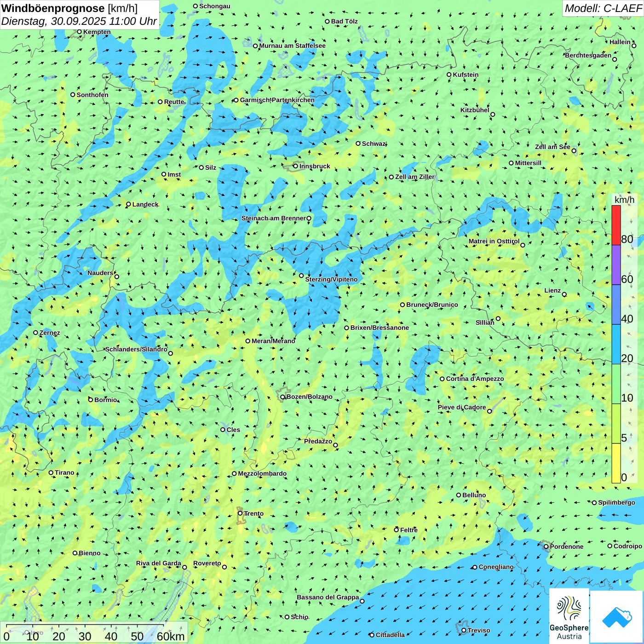The width and height of the screenshot is (644, 644).
Task: Click the Bienno label
Action: [90, 553]
